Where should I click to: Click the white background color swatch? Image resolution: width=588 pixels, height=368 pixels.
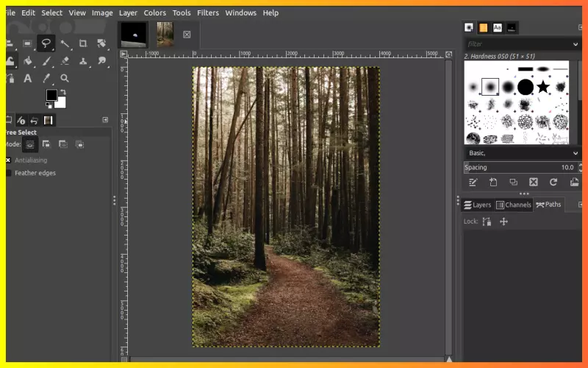(61, 103)
